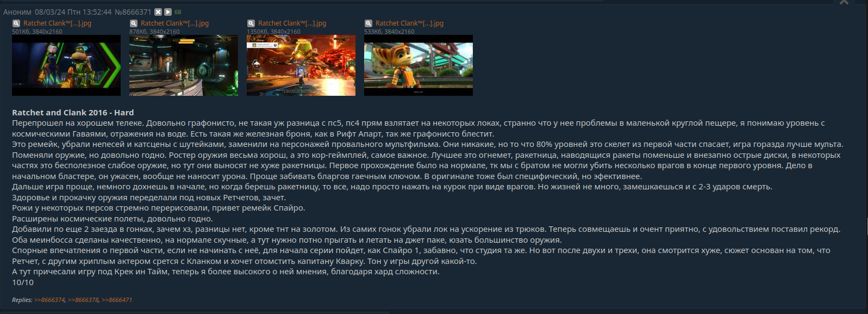This screenshot has height=314, width=868.
Task: Go to reply >>8666374
Action: point(49,300)
